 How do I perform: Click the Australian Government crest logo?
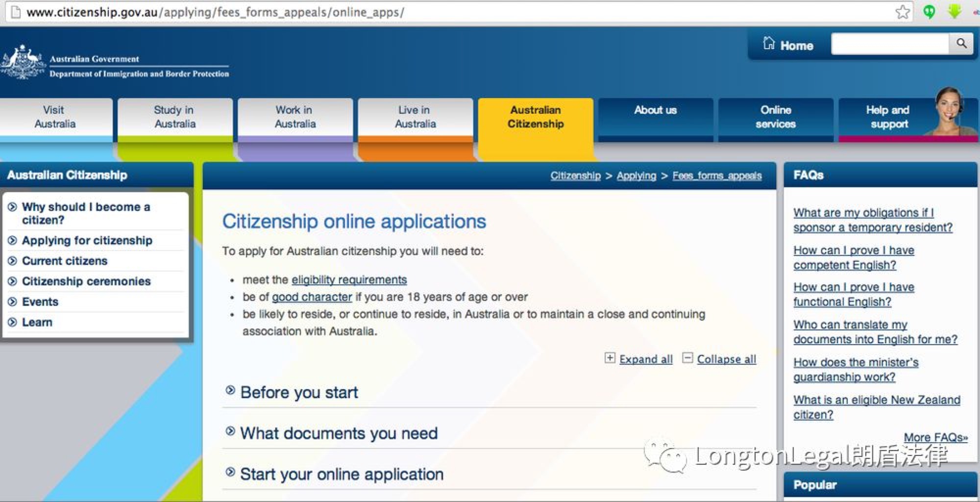[x=23, y=62]
